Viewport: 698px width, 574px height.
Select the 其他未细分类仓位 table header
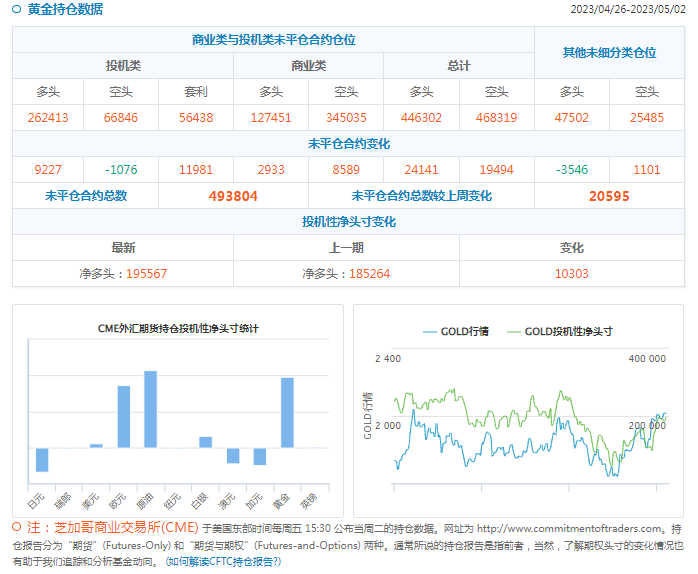coord(609,52)
